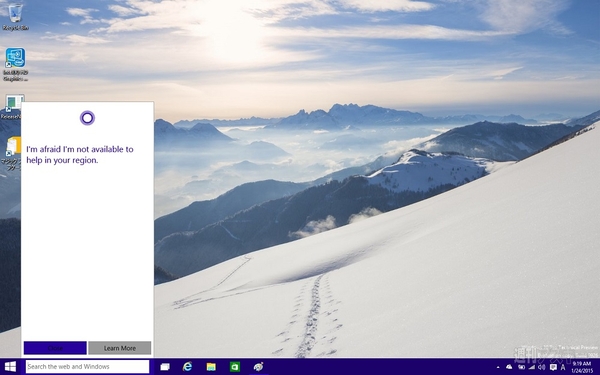Focus the Search the web and Windows box

[87, 367]
